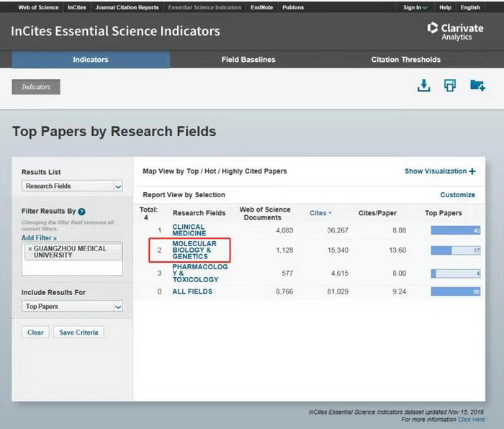Click the Save Criteria button
Viewport: 504px width, 429px height.
[x=80, y=333]
